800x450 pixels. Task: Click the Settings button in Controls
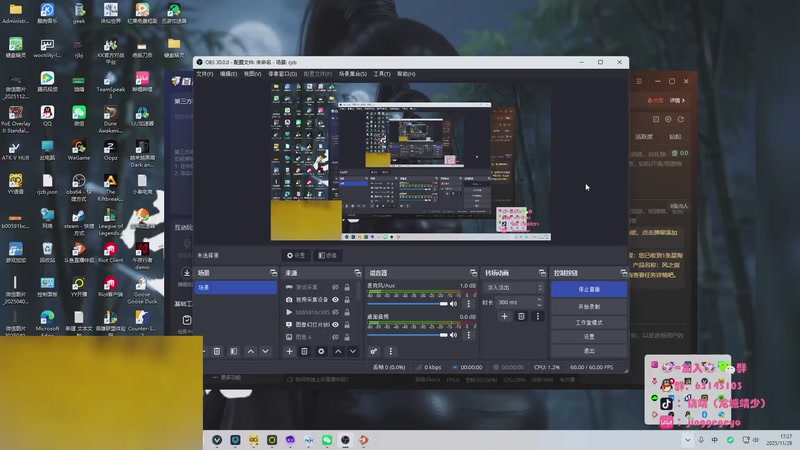pyautogui.click(x=589, y=337)
